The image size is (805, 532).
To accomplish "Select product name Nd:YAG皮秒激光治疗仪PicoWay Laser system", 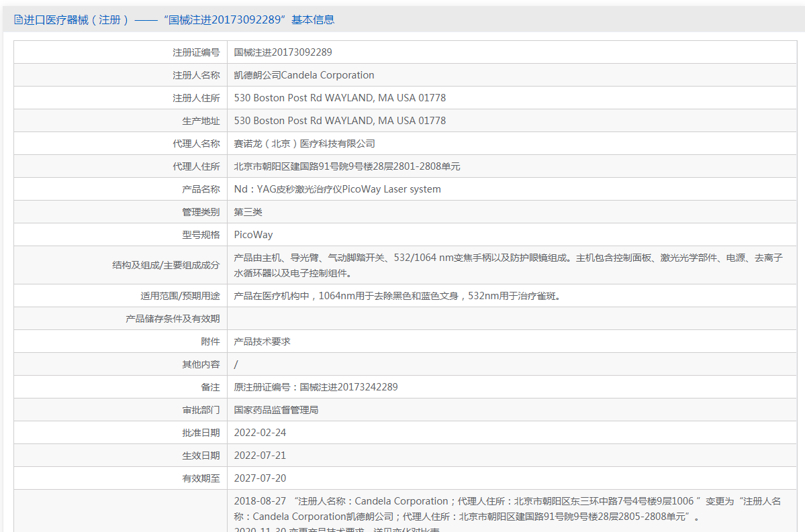I will click(x=337, y=189).
